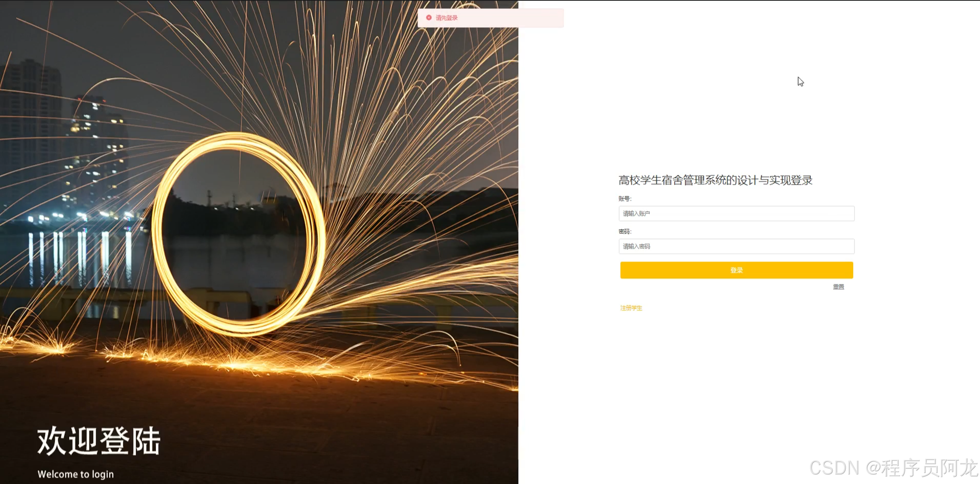Focus the 请输入账户 account input field
980x484 pixels.
(736, 213)
